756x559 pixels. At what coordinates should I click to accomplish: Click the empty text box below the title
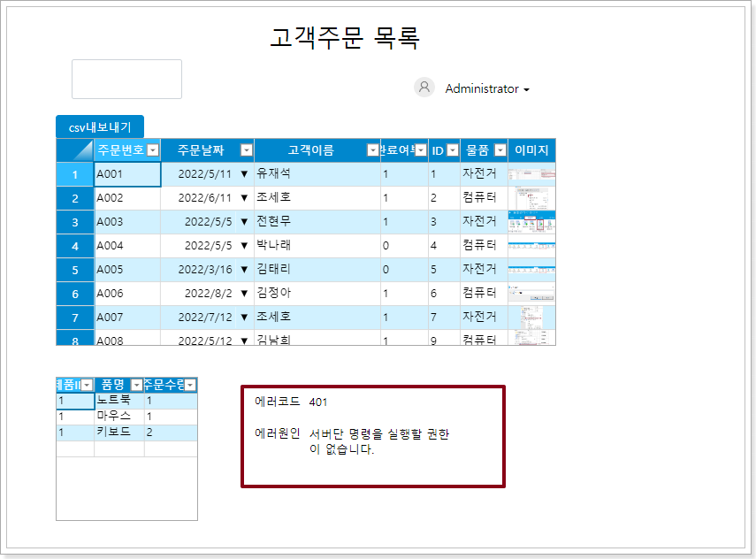point(126,80)
